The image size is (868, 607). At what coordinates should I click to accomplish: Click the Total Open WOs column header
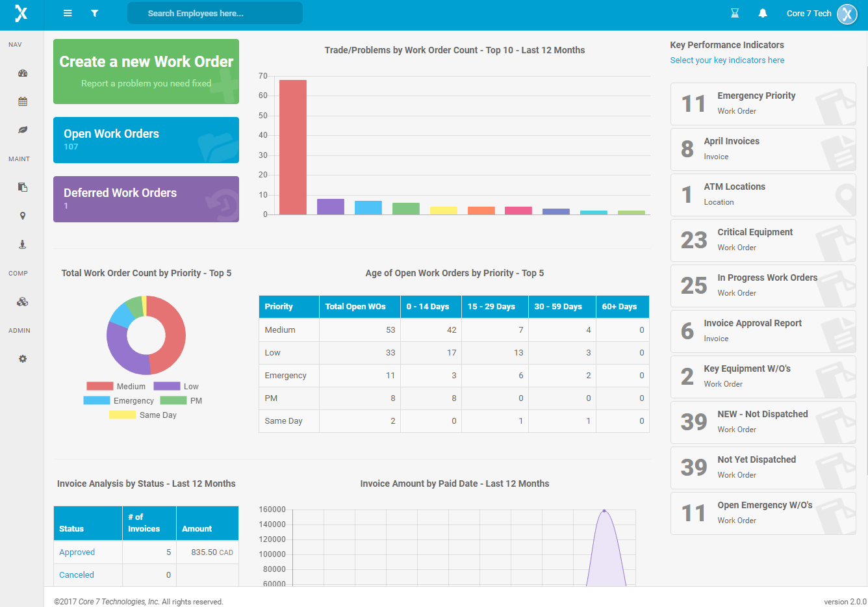360,307
